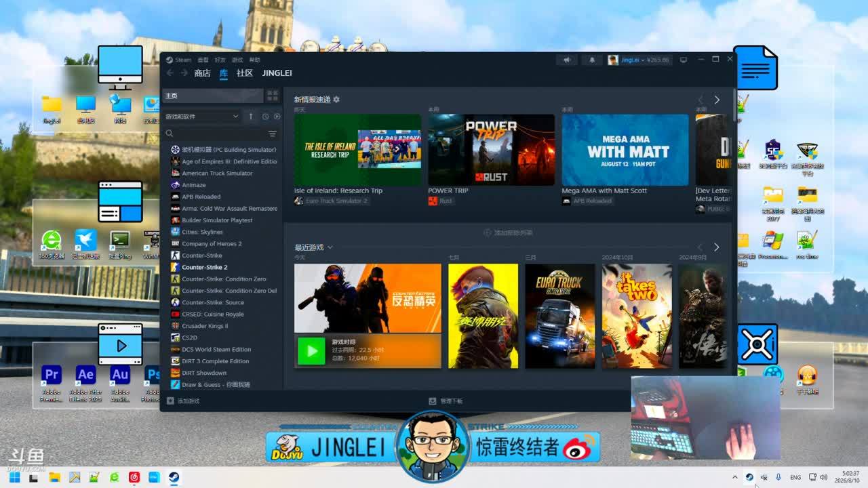
Task: Open the 查看 menu in Steam
Action: click(x=203, y=60)
